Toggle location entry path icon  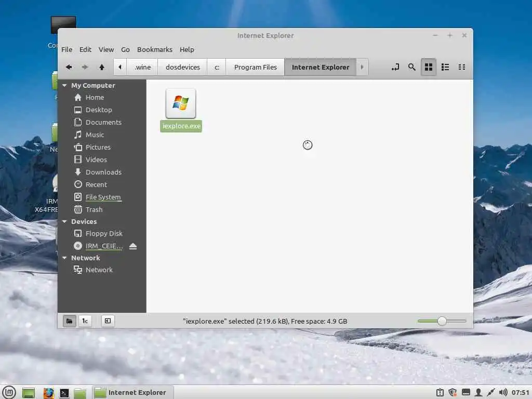pyautogui.click(x=395, y=67)
